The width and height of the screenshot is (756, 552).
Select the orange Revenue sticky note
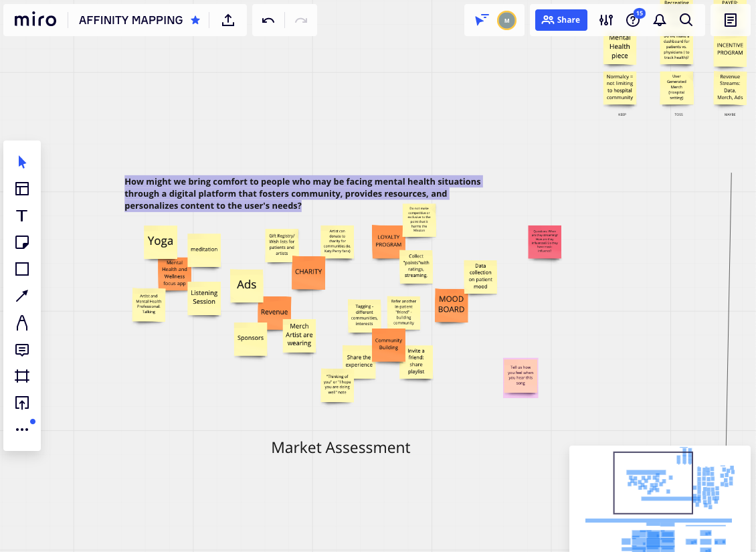(274, 312)
